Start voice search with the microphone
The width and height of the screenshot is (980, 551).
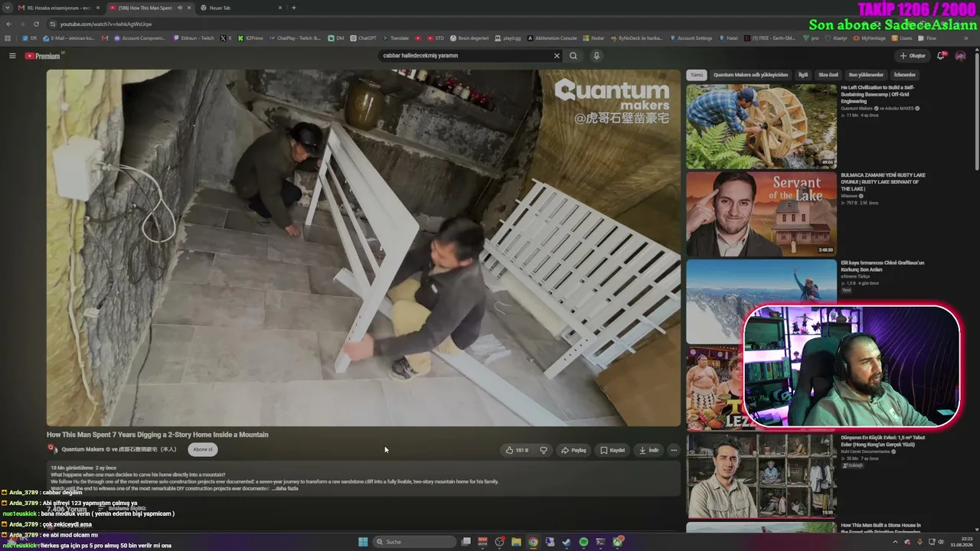coord(596,56)
